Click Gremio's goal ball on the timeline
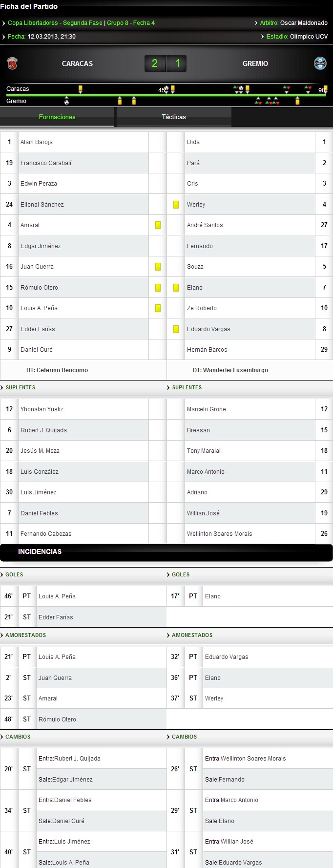Viewport: 333px width, 868px height. (x=66, y=102)
